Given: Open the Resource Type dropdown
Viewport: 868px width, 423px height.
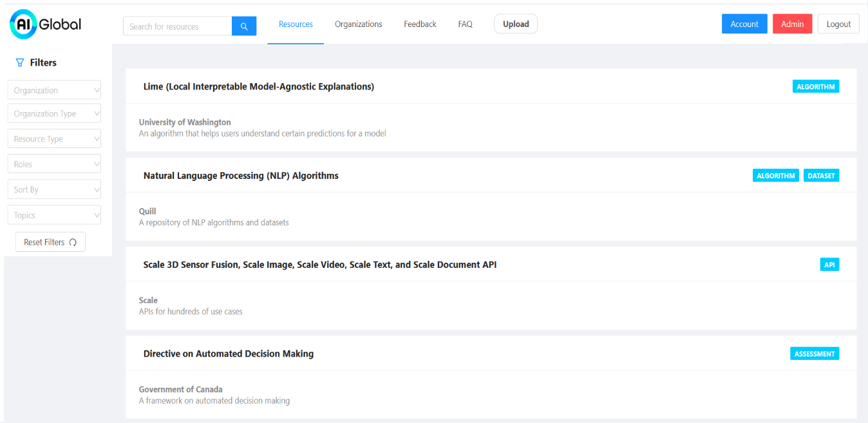Looking at the screenshot, I should click(x=54, y=138).
